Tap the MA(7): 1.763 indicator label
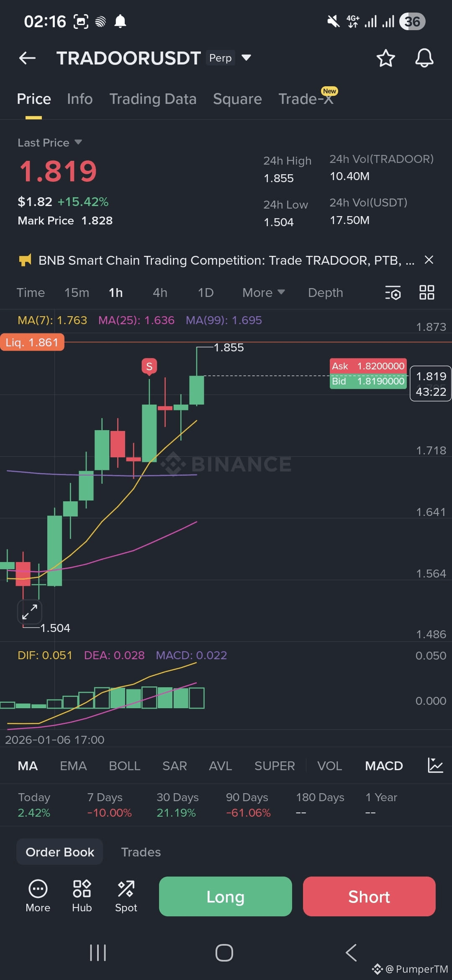 click(x=52, y=320)
